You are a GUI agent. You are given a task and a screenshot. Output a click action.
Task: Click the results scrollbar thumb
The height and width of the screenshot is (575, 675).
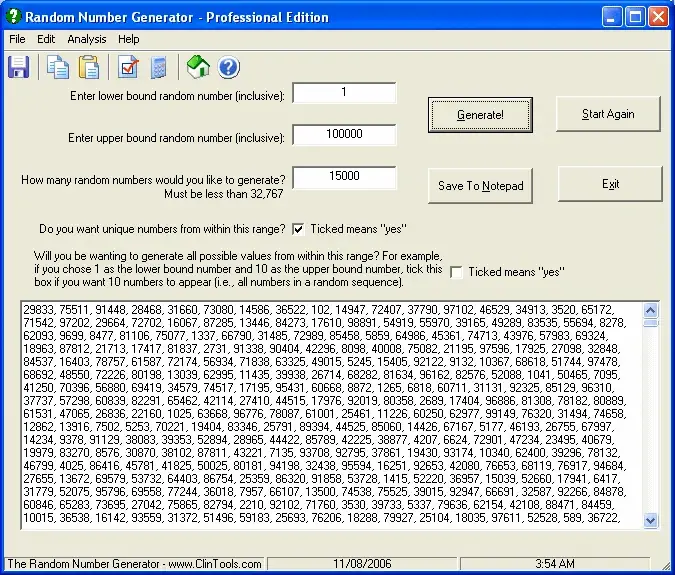650,323
